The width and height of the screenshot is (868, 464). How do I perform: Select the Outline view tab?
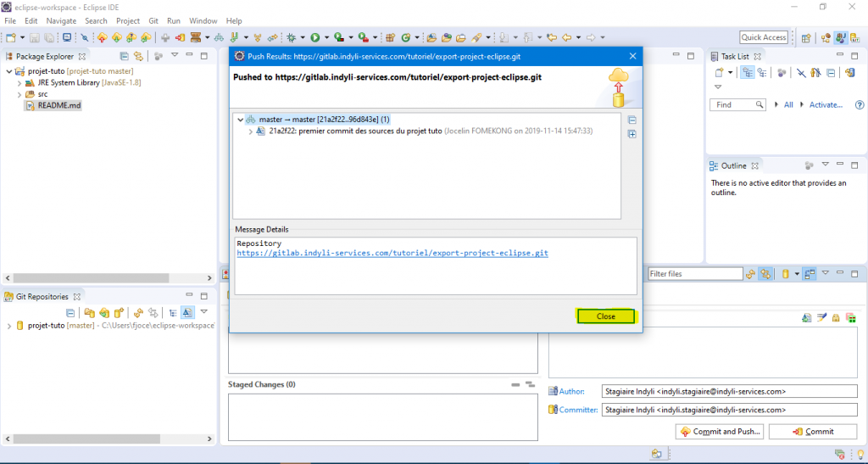point(733,165)
